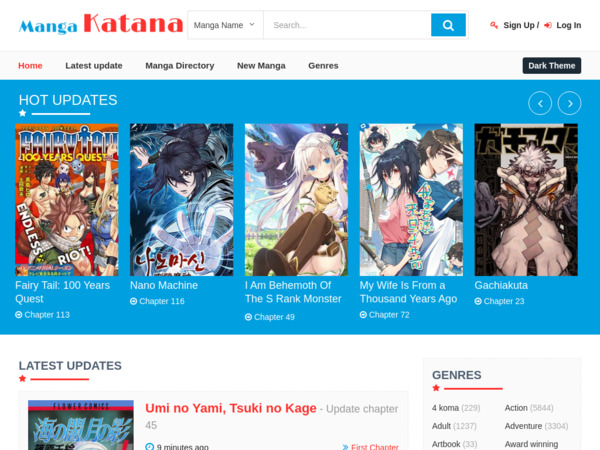The width and height of the screenshot is (600, 450).
Task: Open Umi no Yami, Tsuki no Kage title
Action: 231,408
